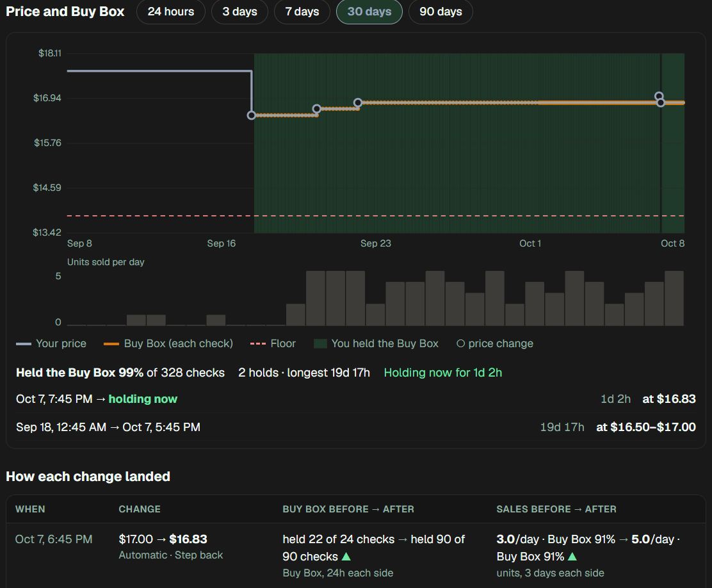The height and width of the screenshot is (588, 712).
Task: Click the 'Oct 7, 6:45 PM' change timestamp
Action: pyautogui.click(x=54, y=539)
